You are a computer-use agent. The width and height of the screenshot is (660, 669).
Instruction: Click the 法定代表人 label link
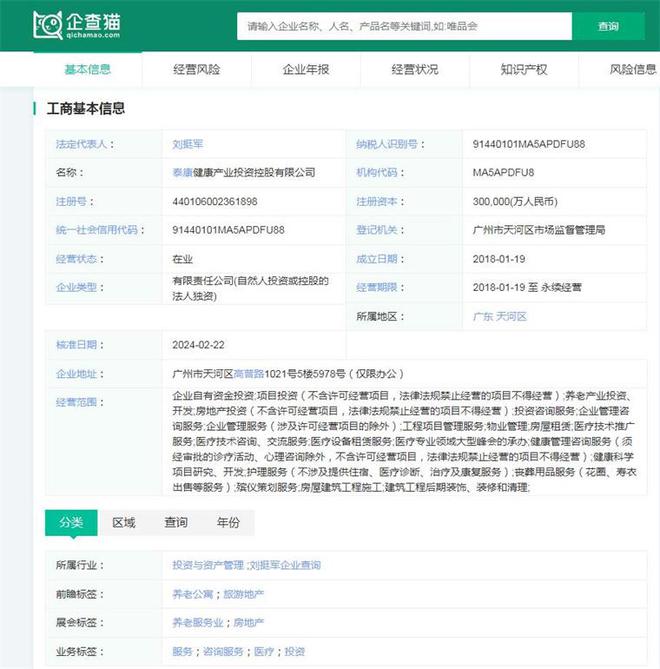[81, 144]
